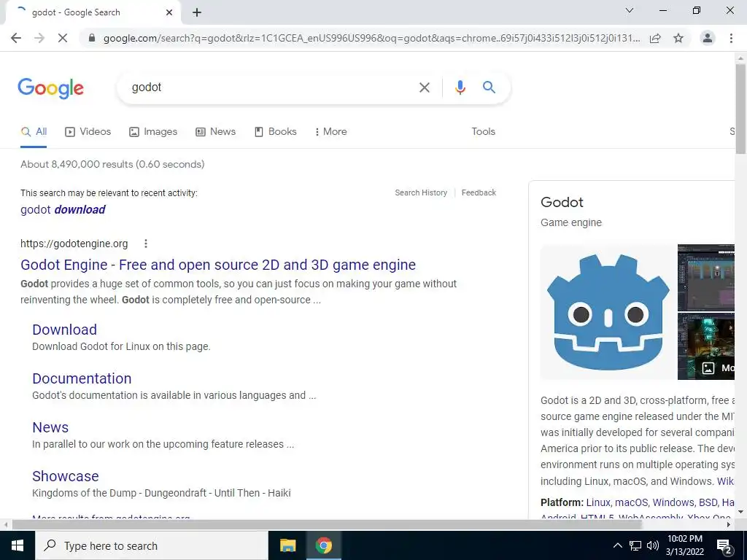Follow the Windows platform link
Screen dimensions: 747x560
click(673, 503)
